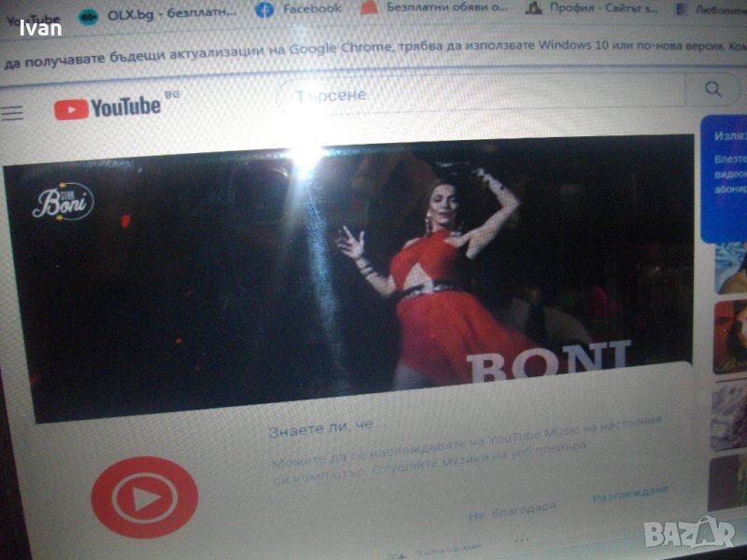Click the red YouTube Music play icon

(x=144, y=497)
